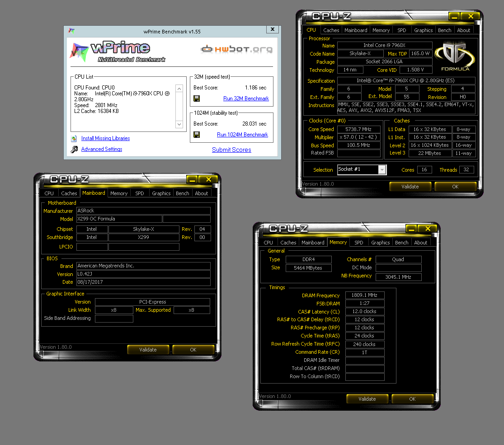504x445 pixels.
Task: Minimize the CPU-Z Mainboard window
Action: coord(192,179)
